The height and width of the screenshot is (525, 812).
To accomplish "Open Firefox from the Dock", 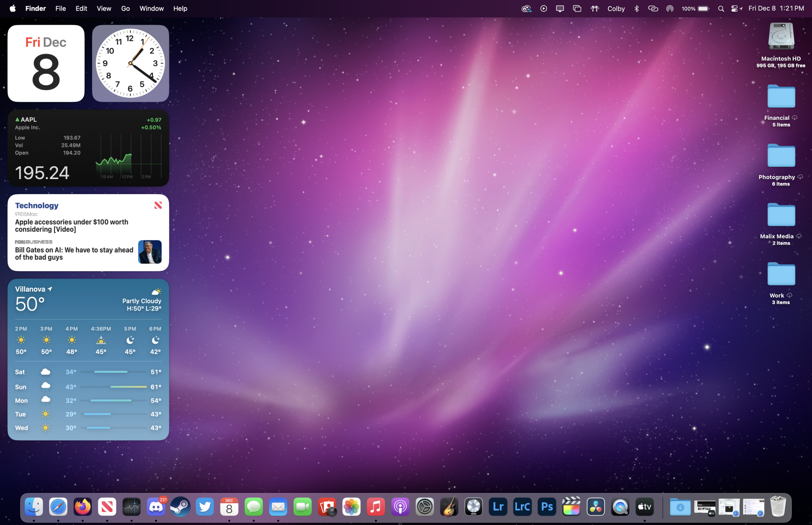I will pyautogui.click(x=82, y=507).
